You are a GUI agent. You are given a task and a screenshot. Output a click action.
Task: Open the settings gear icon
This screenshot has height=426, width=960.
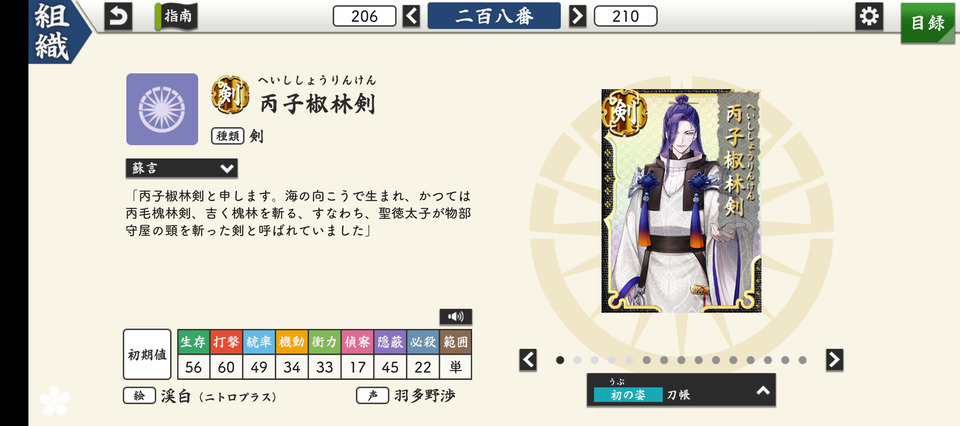pyautogui.click(x=869, y=16)
